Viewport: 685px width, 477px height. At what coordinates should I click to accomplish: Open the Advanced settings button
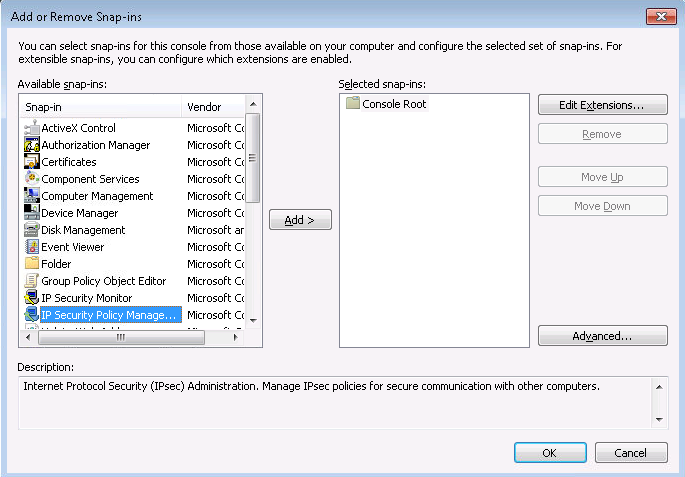(x=602, y=336)
